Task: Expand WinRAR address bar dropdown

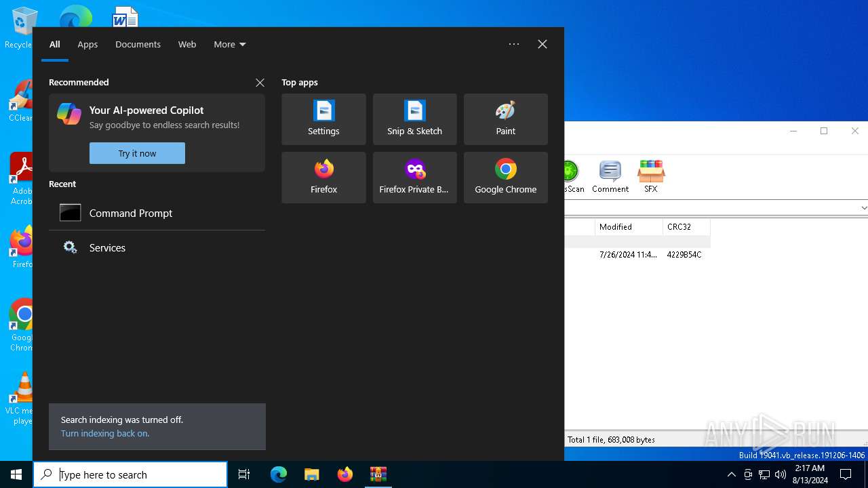Action: click(863, 208)
